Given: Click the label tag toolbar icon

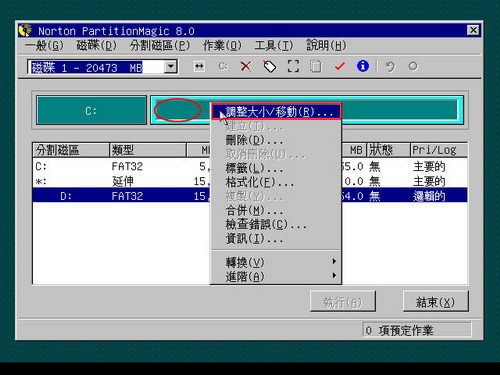Looking at the screenshot, I should [269, 66].
